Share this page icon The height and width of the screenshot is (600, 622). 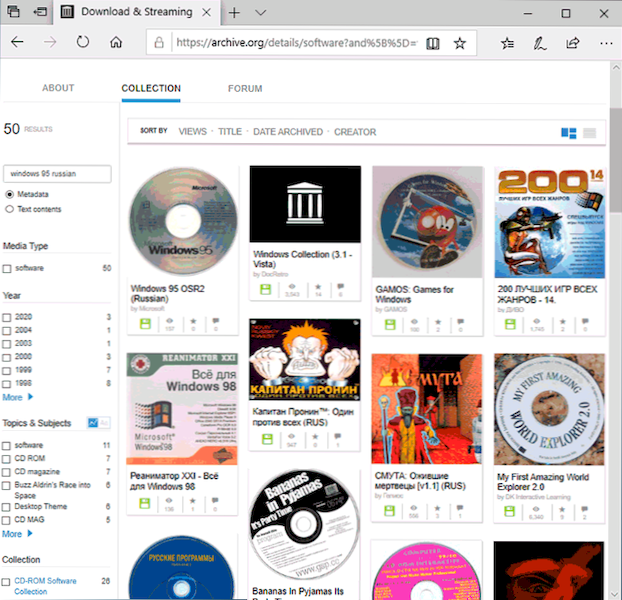(572, 43)
